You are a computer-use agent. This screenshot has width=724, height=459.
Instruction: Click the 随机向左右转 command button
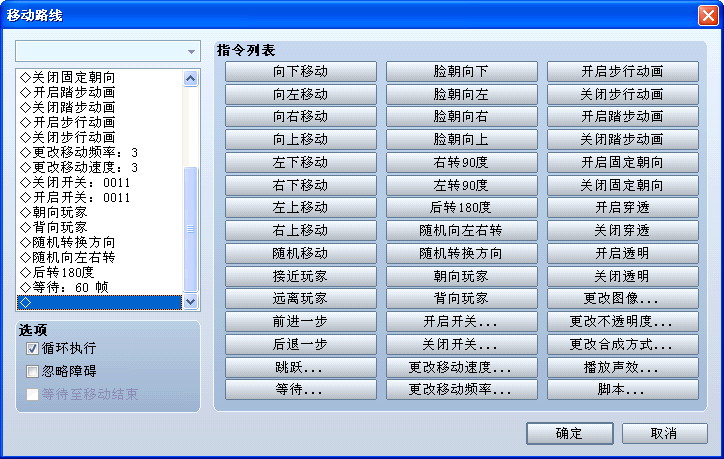(462, 230)
